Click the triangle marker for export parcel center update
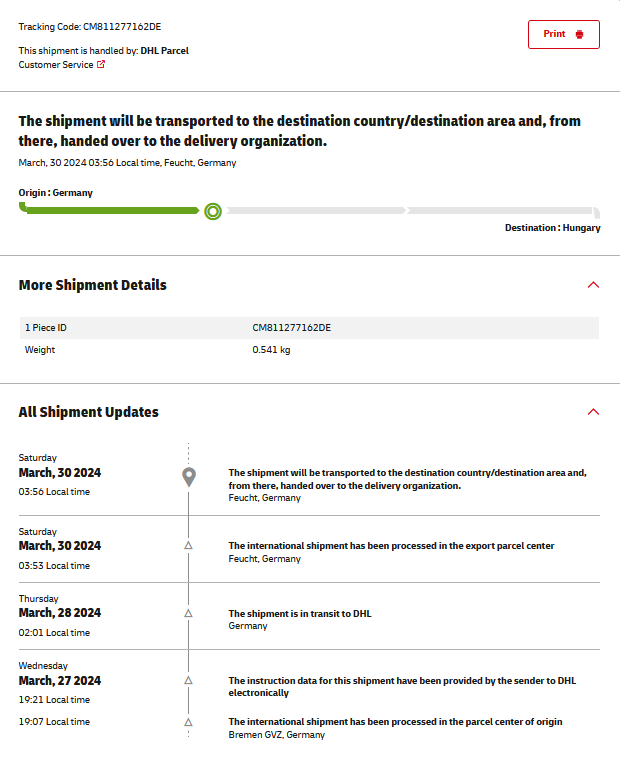The height and width of the screenshot is (780, 620). (x=188, y=546)
